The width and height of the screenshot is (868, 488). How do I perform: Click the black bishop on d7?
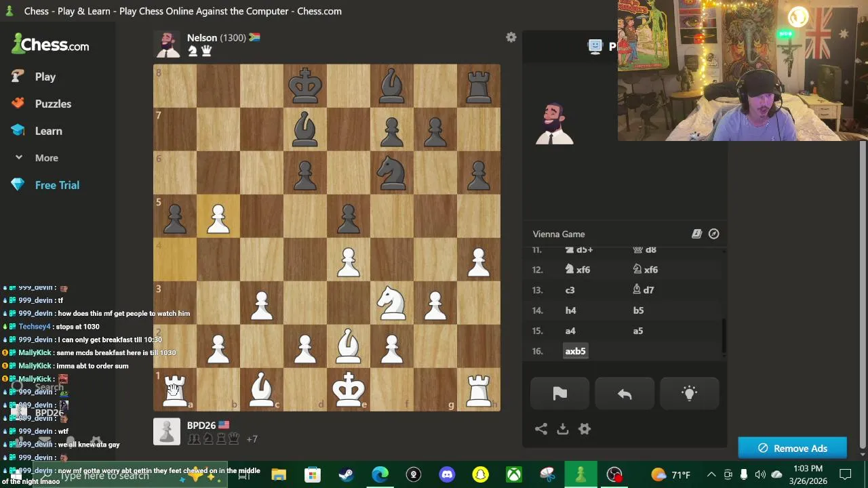coord(305,129)
